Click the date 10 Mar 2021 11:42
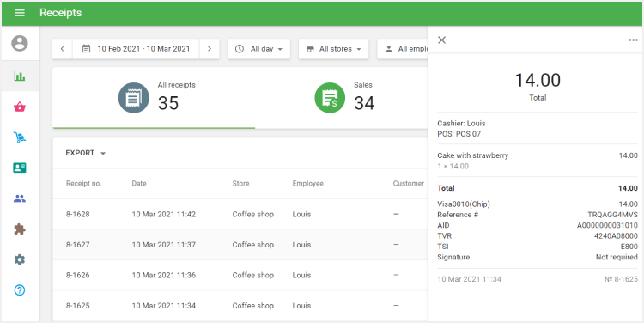Screen dimensions: 644x323 (163, 214)
